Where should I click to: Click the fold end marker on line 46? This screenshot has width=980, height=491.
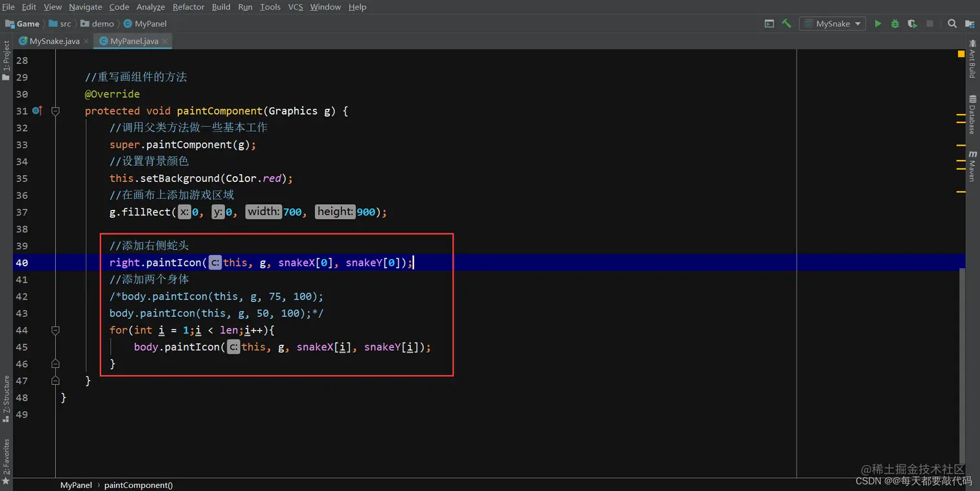click(55, 363)
